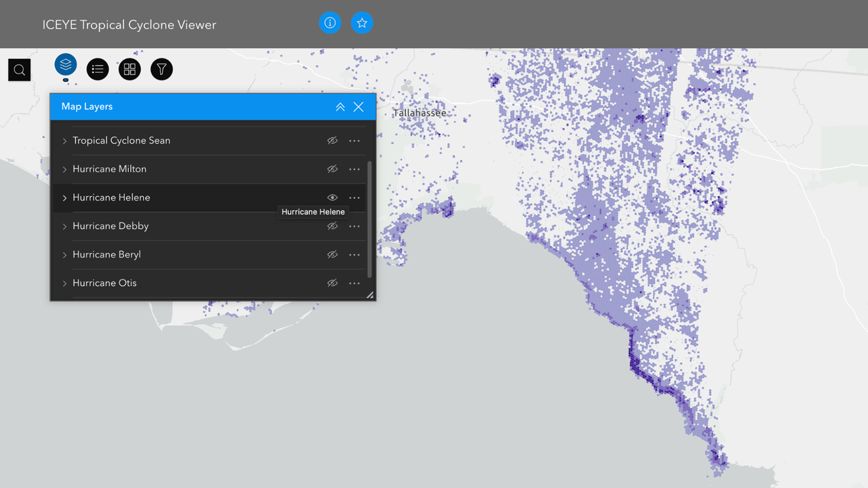Open the filter funnel tool
Viewport: 868px width, 488px height.
pyautogui.click(x=161, y=69)
